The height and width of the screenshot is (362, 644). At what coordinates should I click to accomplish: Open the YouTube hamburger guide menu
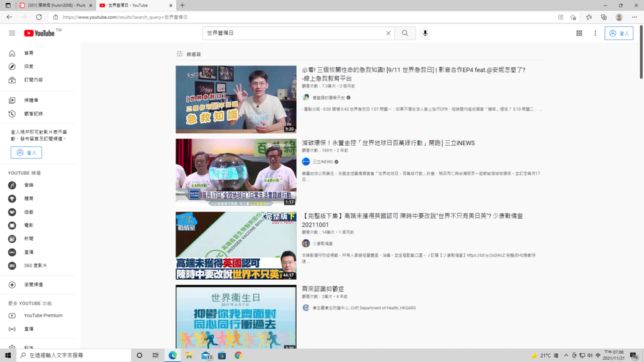[12, 33]
